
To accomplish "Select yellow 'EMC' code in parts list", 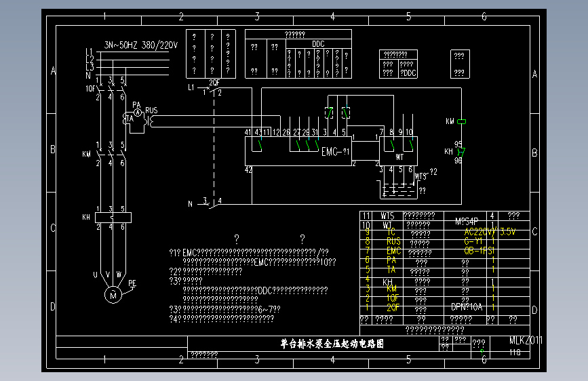I will [394, 251].
